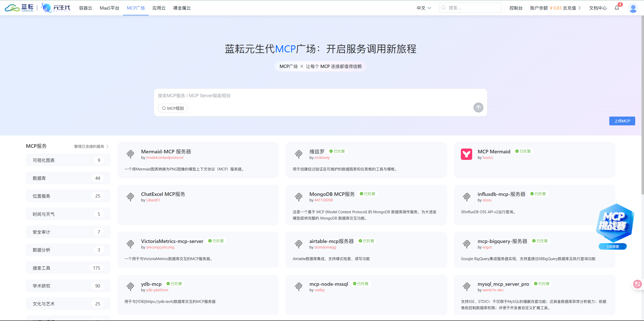Click the 已托管 badge on ydb-mcp
Screen dimensions: 644x321
[174, 284]
